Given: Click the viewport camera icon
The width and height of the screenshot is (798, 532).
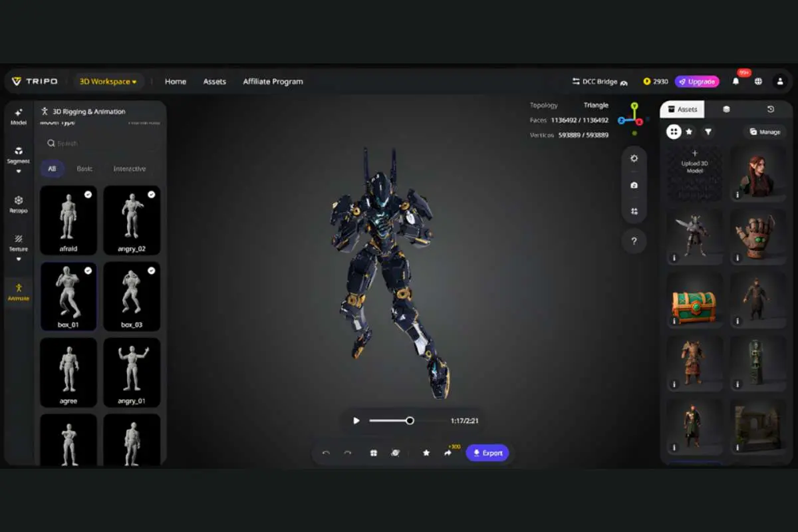Looking at the screenshot, I should [x=634, y=185].
